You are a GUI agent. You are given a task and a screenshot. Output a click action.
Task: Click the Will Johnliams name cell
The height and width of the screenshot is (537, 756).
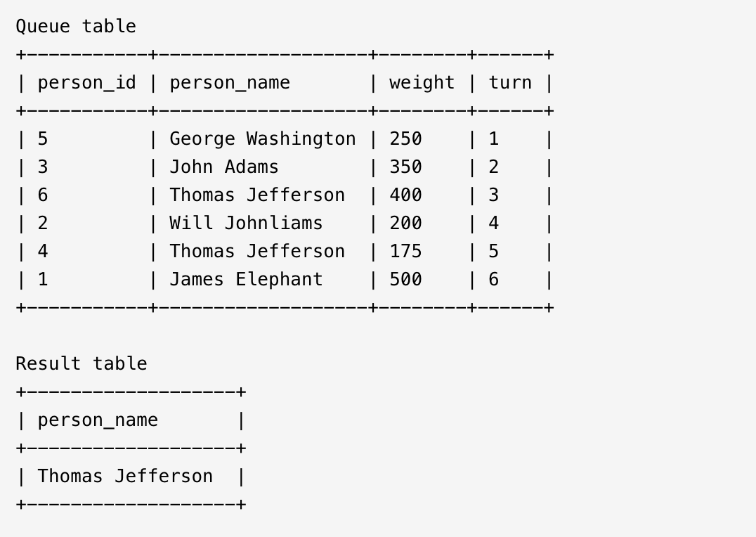pos(246,224)
